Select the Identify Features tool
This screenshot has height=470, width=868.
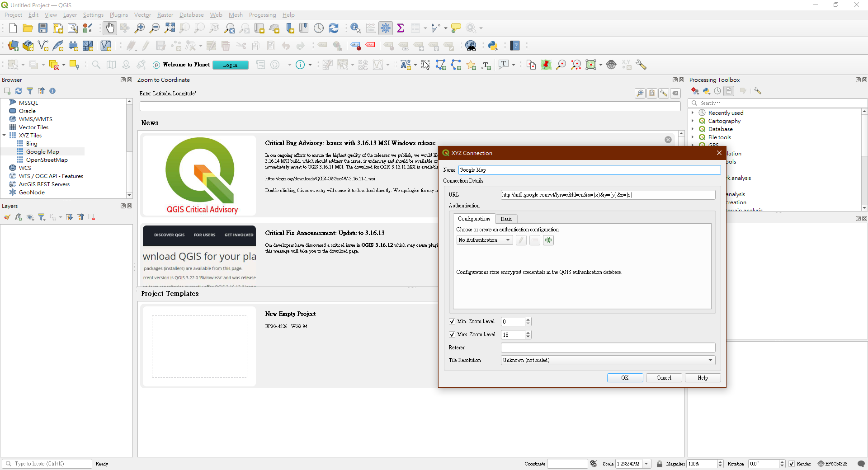tap(356, 28)
